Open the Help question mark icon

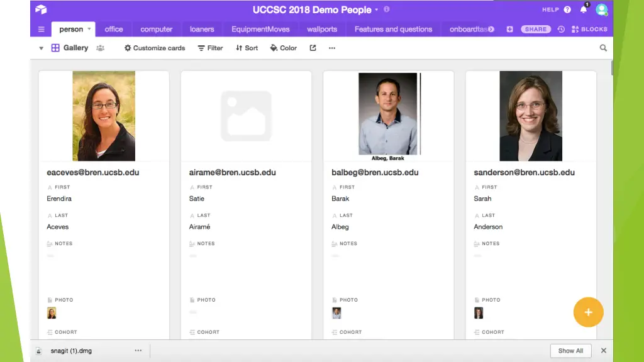(567, 9)
